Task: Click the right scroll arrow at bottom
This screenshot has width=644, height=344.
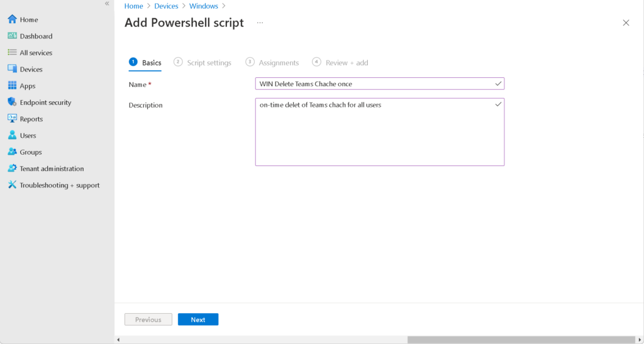Action: 640,340
